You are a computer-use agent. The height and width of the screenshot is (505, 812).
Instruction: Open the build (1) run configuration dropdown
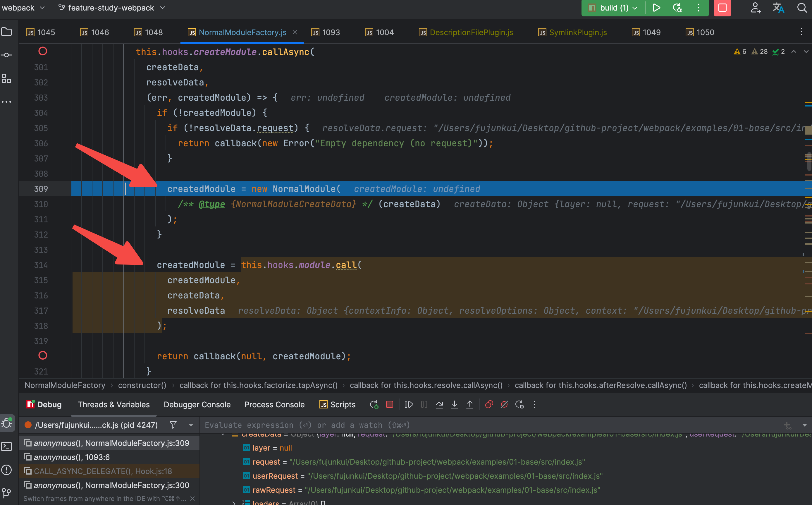pyautogui.click(x=614, y=8)
